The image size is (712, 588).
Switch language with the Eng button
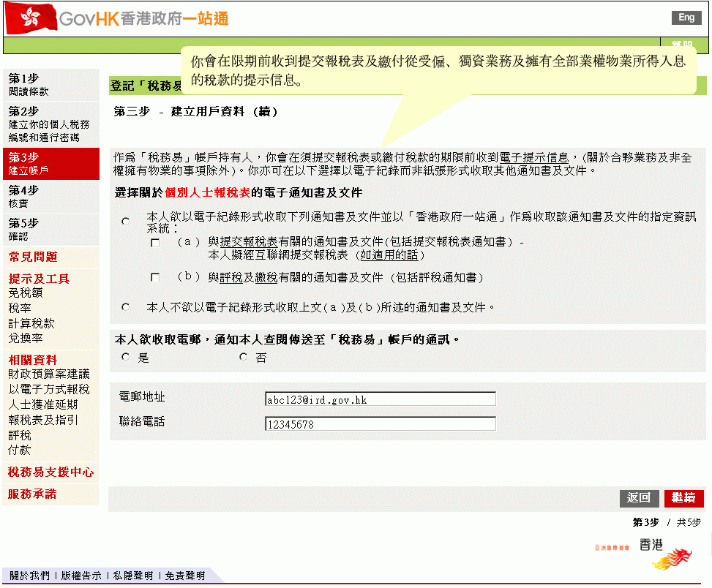(x=686, y=18)
